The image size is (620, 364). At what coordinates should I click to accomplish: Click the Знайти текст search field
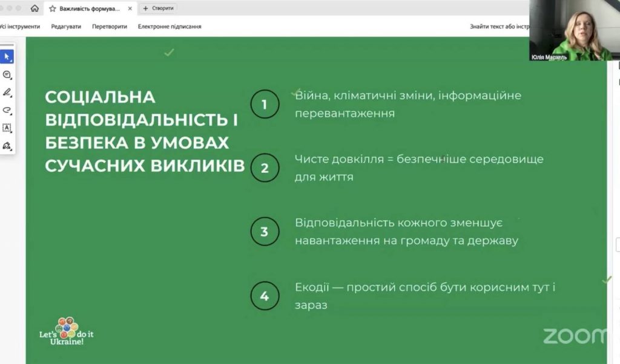tap(499, 27)
